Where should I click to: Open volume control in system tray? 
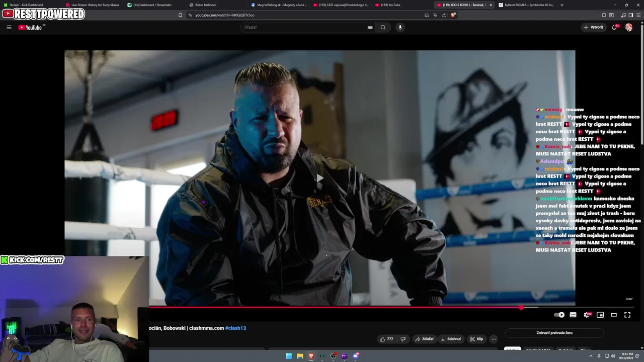[613, 356]
